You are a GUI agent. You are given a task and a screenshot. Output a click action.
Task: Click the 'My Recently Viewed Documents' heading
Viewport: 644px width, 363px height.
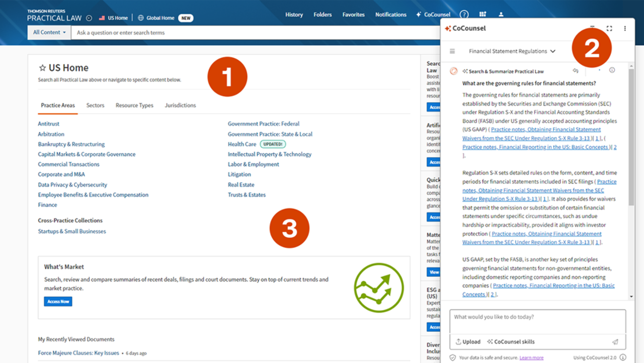pos(76,339)
